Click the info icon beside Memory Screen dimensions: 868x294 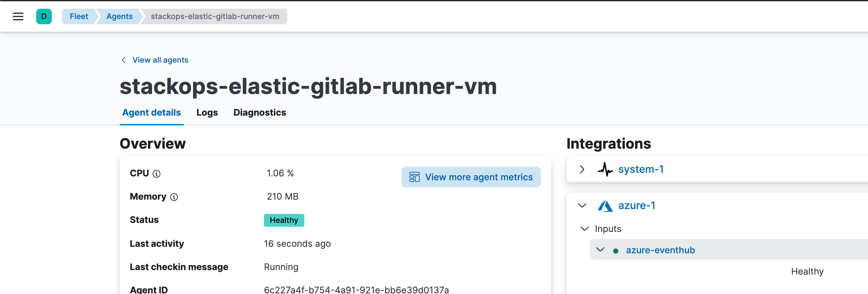tap(174, 197)
